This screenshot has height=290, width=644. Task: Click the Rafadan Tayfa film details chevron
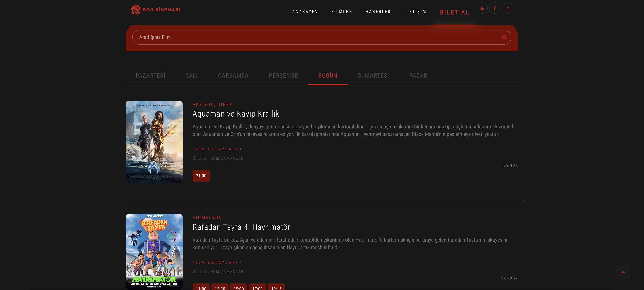241,262
